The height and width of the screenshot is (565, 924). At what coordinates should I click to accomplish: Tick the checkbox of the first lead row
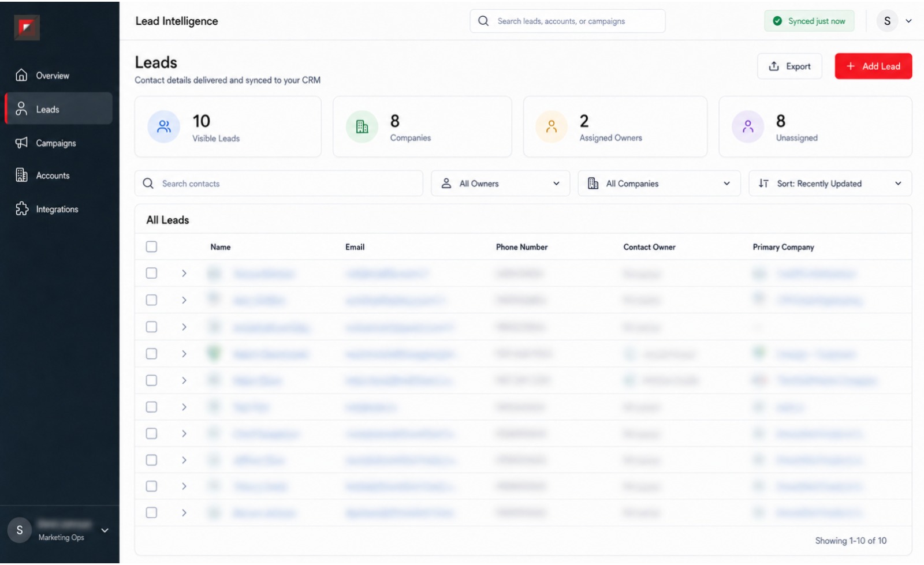(x=151, y=274)
